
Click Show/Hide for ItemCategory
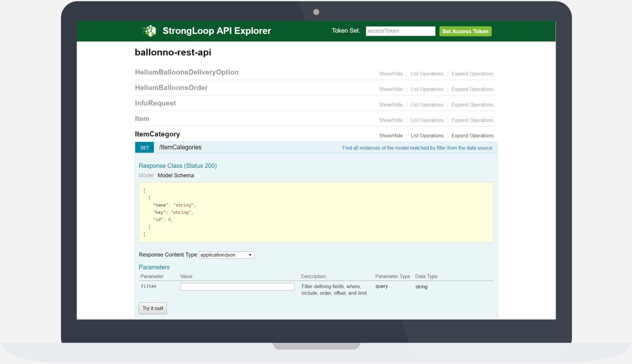point(391,135)
